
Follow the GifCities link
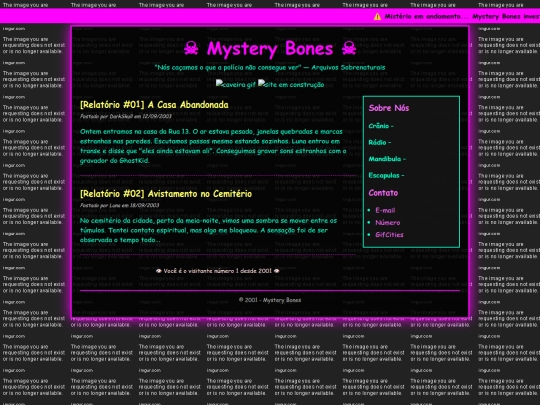point(389,235)
